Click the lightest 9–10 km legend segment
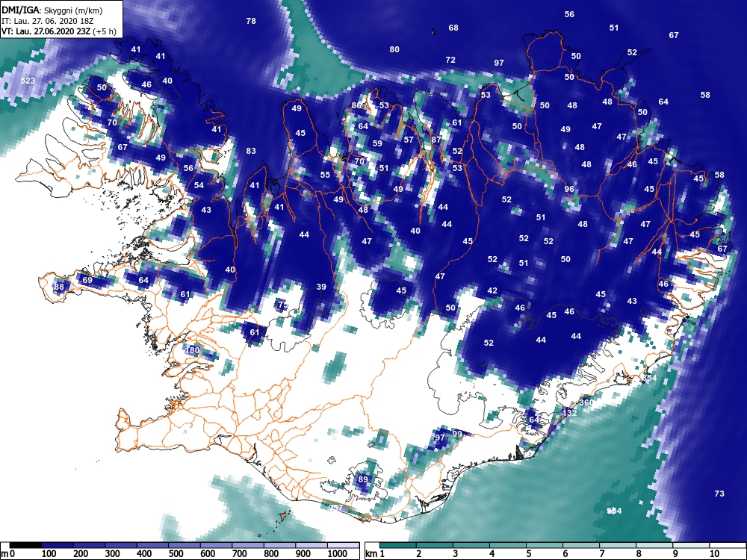747x560 pixels. point(691,545)
